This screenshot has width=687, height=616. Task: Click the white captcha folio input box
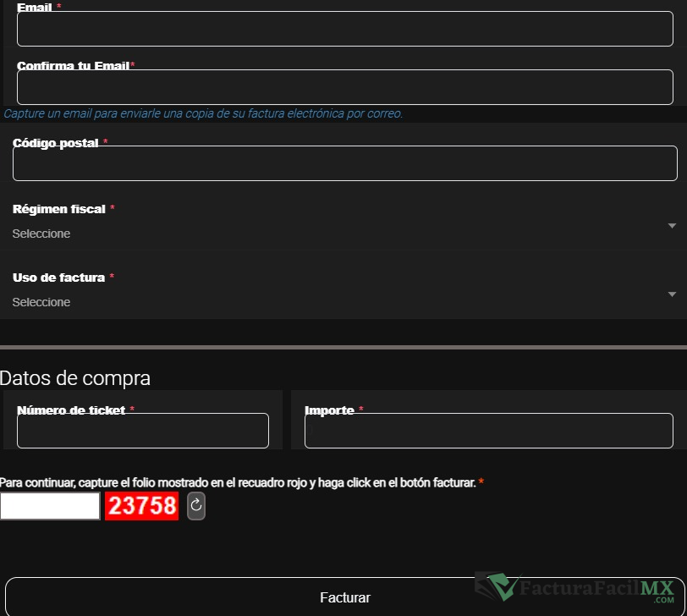tap(50, 506)
